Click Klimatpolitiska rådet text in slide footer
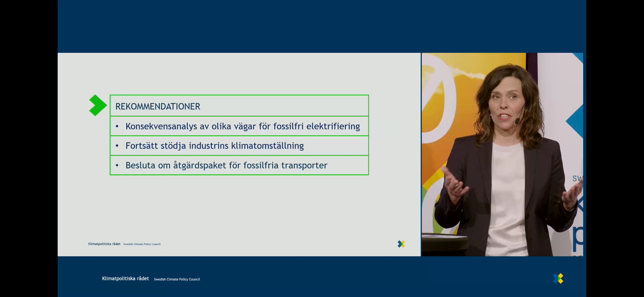This screenshot has height=297, width=644. [x=104, y=244]
